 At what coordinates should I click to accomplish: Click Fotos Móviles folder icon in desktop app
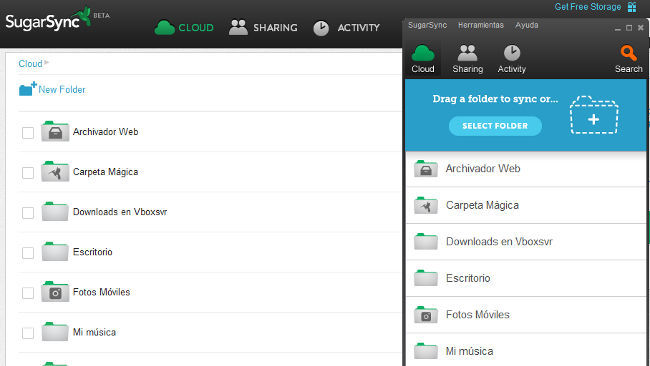point(426,315)
